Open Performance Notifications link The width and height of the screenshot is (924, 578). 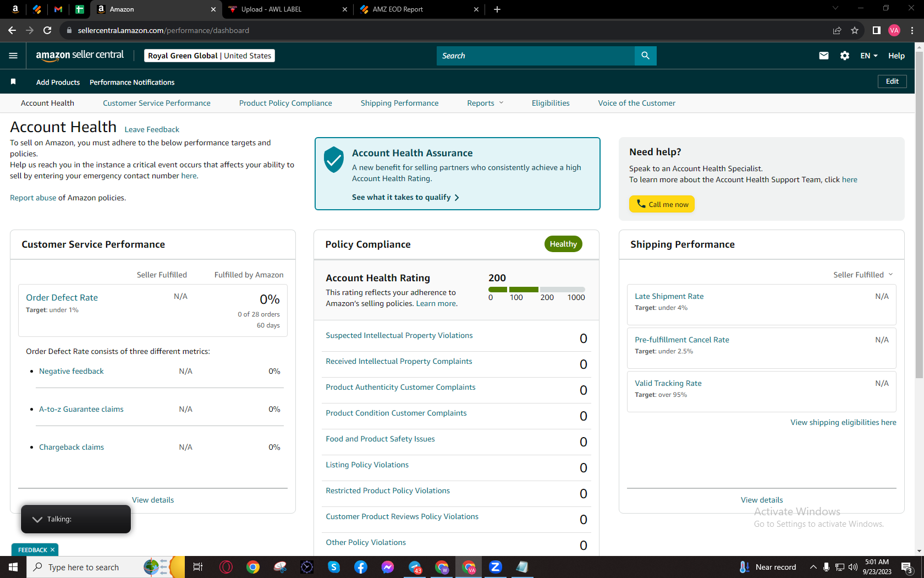(132, 82)
